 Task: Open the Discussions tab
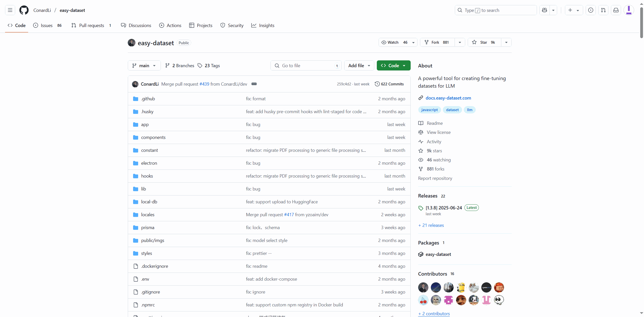[x=136, y=26]
